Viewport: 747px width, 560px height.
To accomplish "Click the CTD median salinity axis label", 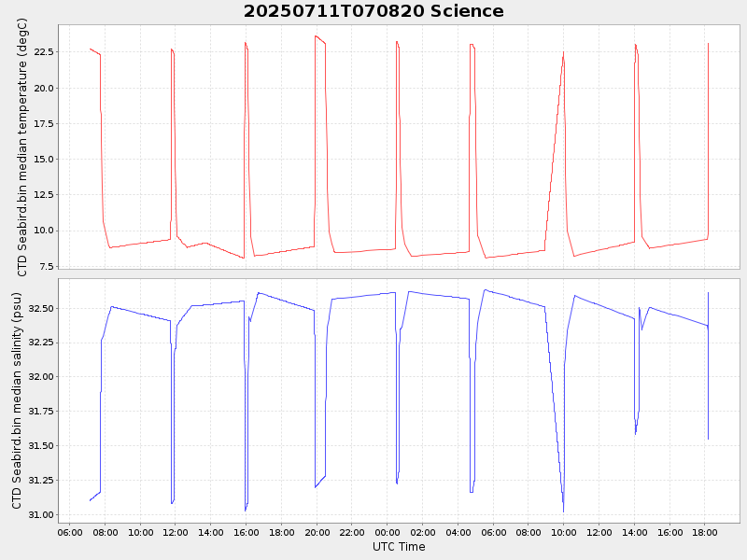I will [17, 400].
